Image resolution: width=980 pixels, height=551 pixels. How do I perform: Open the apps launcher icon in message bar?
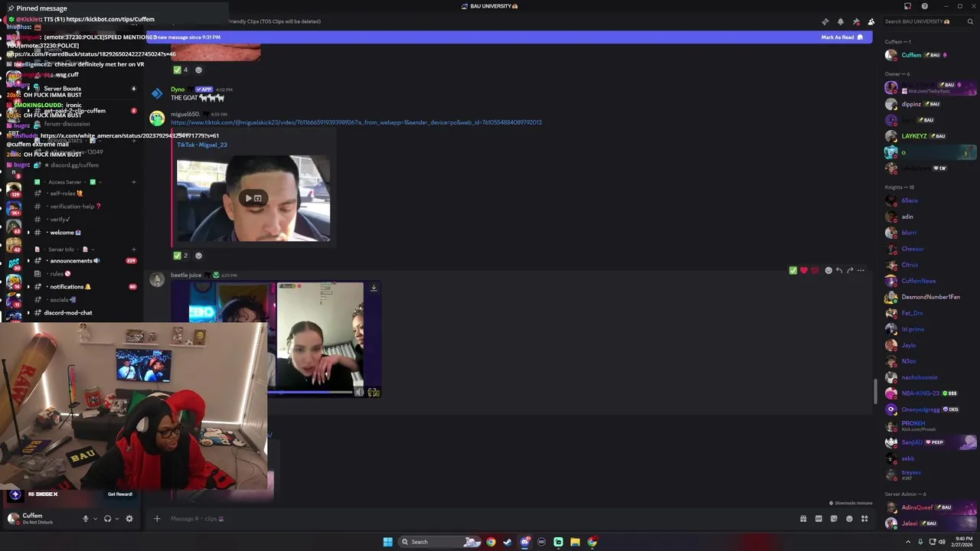click(x=864, y=519)
